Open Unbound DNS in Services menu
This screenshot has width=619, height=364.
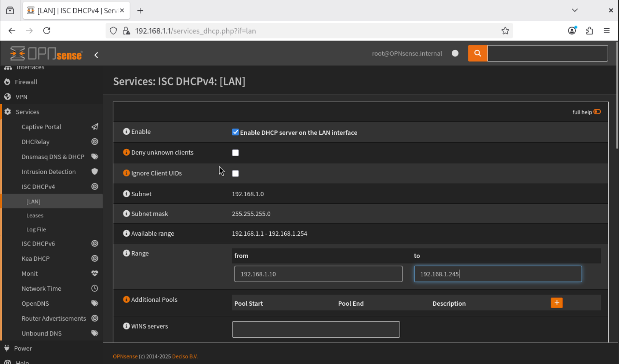(x=41, y=333)
